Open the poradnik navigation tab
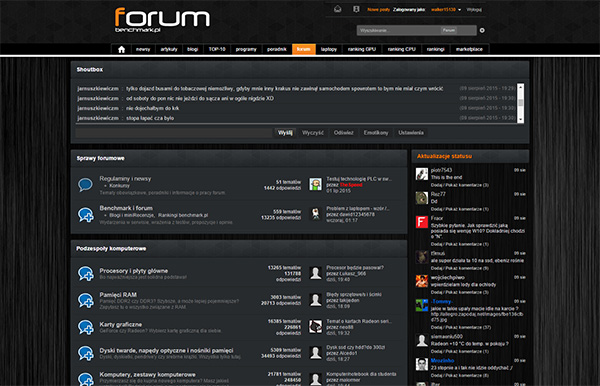The image size is (600, 386). point(277,49)
